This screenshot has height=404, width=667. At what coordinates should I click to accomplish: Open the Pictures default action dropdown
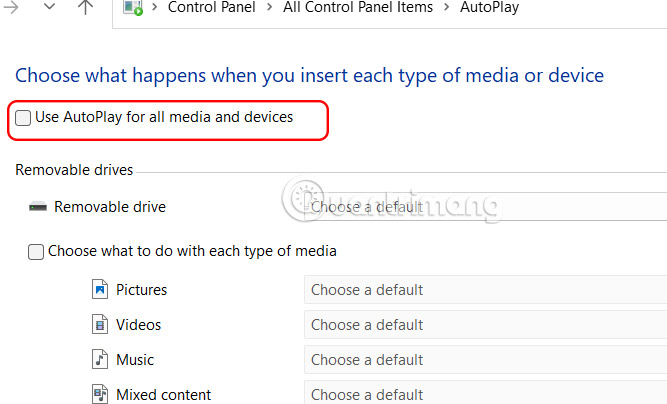[x=485, y=290]
